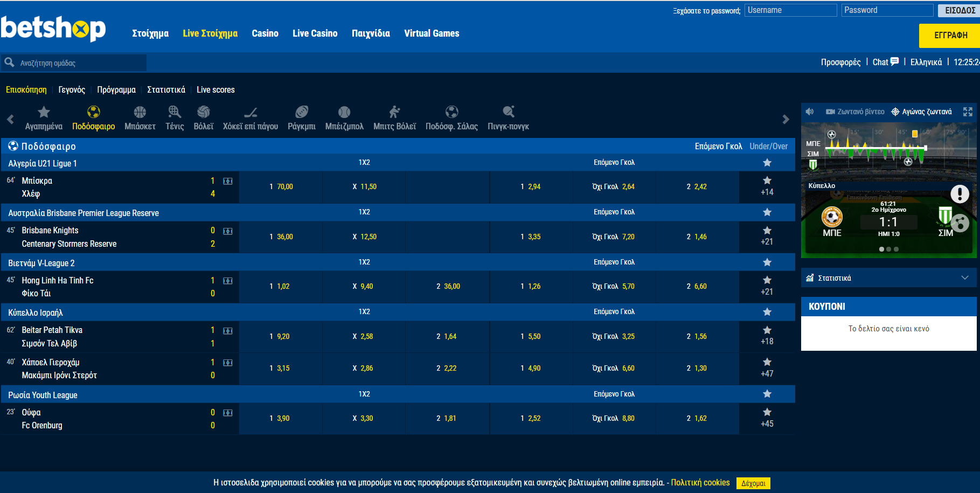The height and width of the screenshot is (493, 980).
Task: Open the Στοίχημα menu
Action: point(150,33)
